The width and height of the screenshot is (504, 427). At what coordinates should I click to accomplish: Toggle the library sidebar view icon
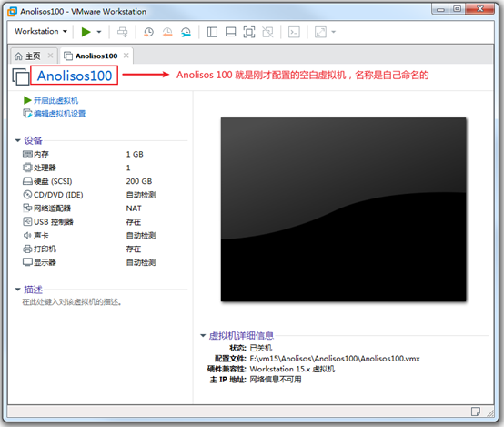[212, 32]
